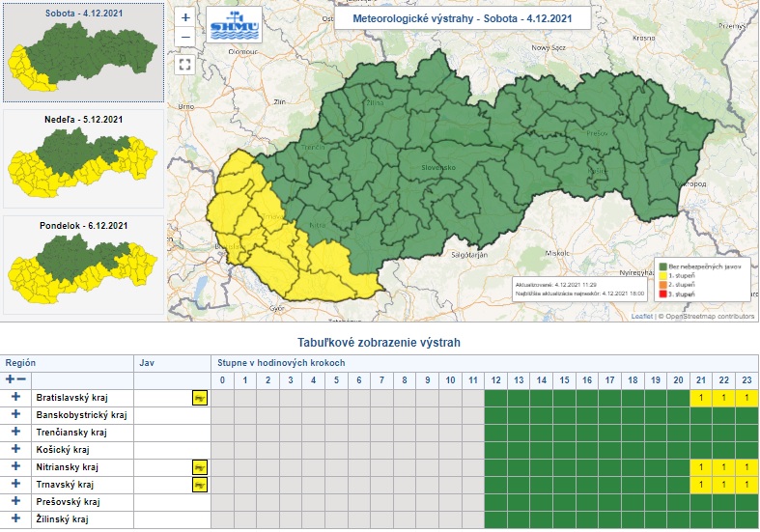Expand Bratislavský kraj row
Viewport: 760px width, 532px height.
click(16, 397)
